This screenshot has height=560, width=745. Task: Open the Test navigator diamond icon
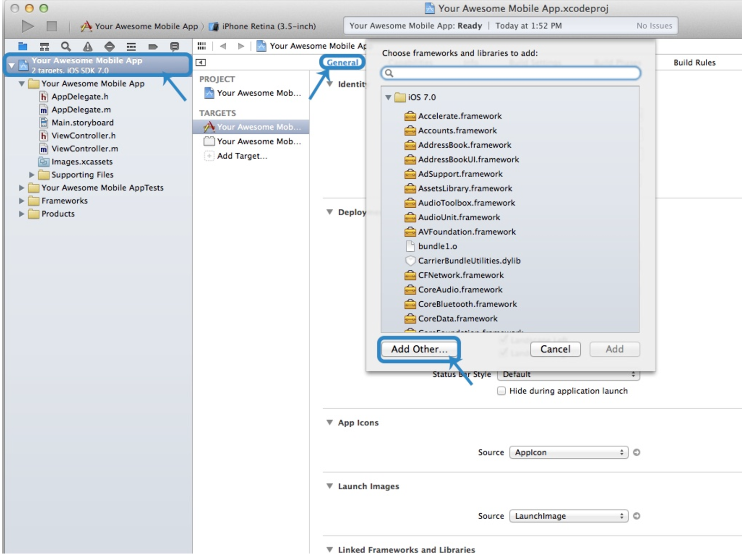[109, 46]
